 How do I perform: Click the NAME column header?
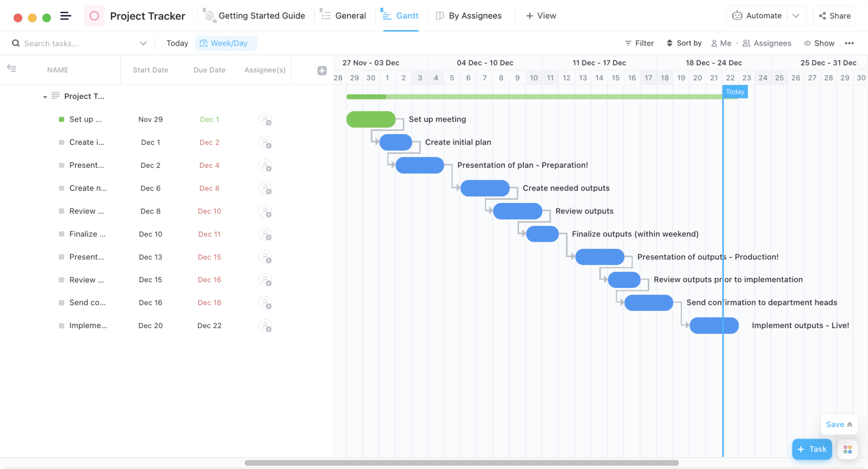pyautogui.click(x=58, y=70)
